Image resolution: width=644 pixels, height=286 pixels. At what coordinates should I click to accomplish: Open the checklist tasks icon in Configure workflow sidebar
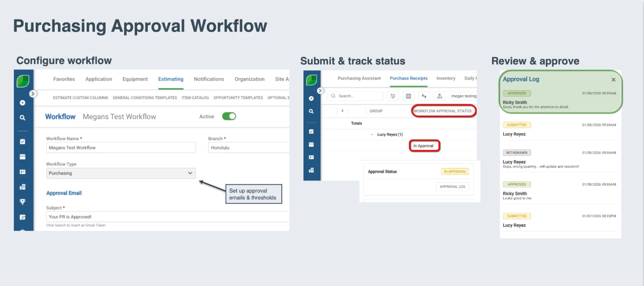coord(22,142)
